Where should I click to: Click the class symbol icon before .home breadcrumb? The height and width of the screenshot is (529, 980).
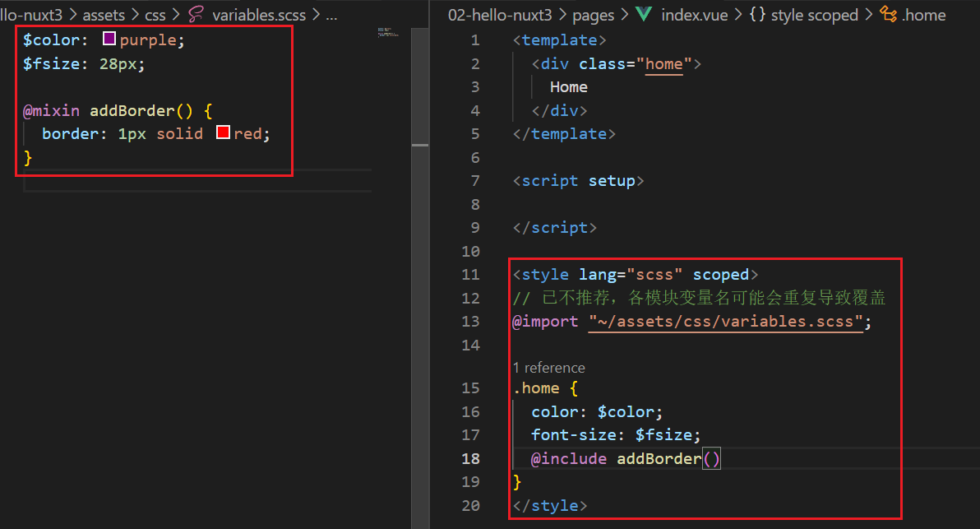[x=888, y=14]
